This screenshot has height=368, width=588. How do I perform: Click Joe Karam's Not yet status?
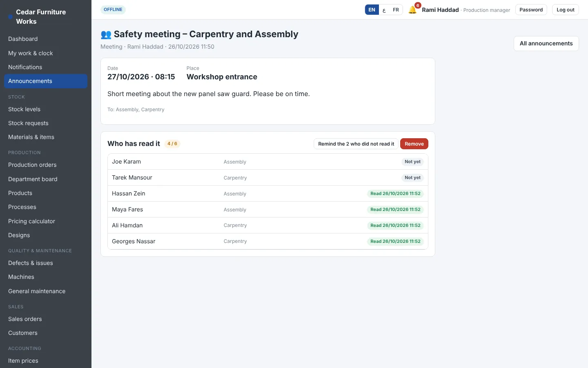(412, 162)
